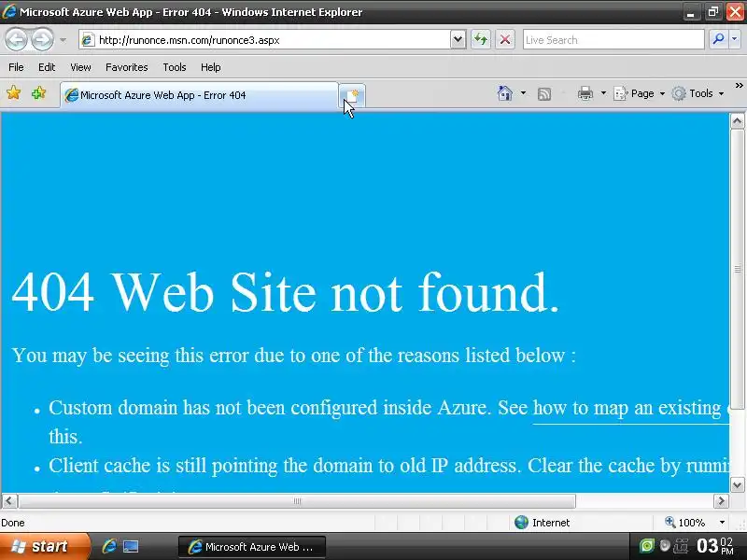Click horizontal scrollbar left arrow
747x560 pixels.
click(9, 501)
